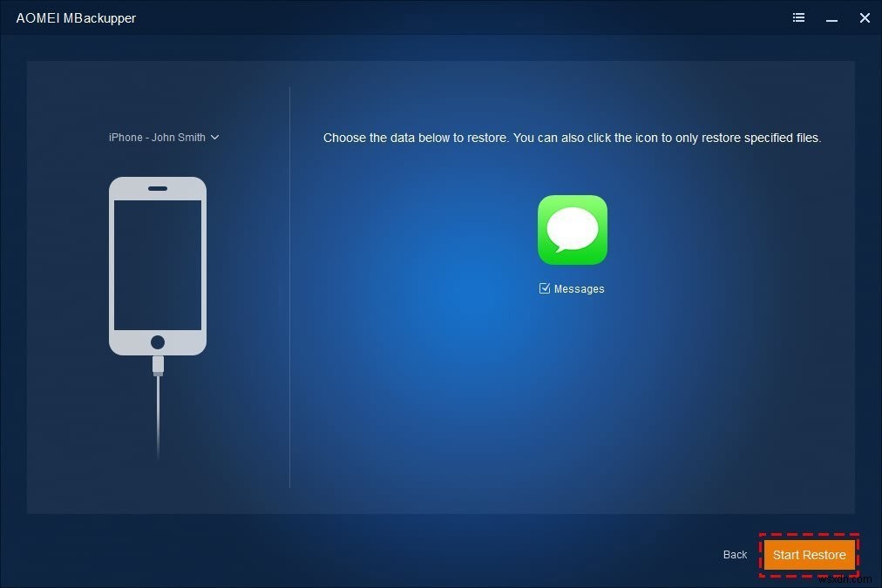Open the device chevron next to John Smith
Viewport: 882px width, 588px height.
click(x=215, y=137)
